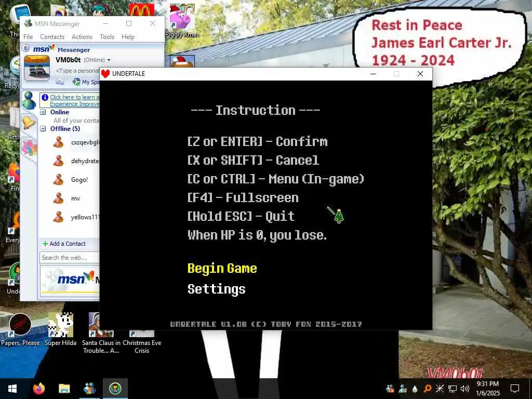Image resolution: width=532 pixels, height=399 pixels.
Task: Click the personal message field in Messenger
Action: click(78, 71)
